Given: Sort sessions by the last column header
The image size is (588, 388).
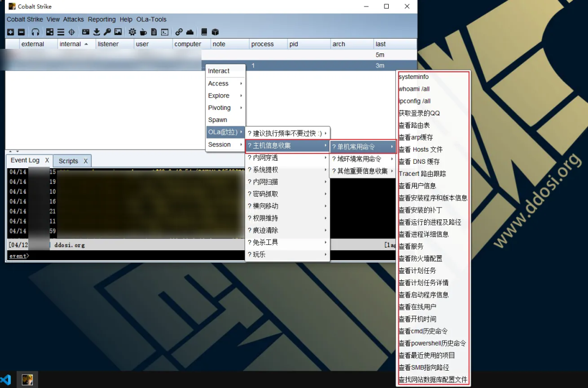Looking at the screenshot, I should pyautogui.click(x=395, y=44).
